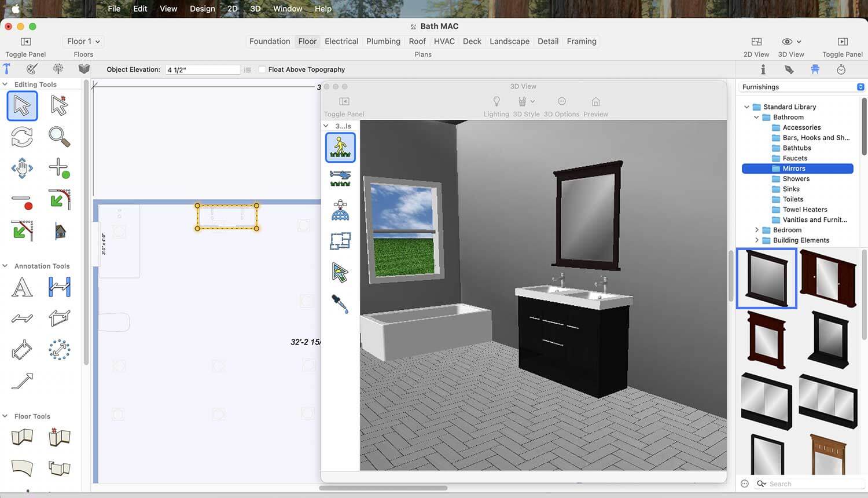The height and width of the screenshot is (498, 868).
Task: Click the Pan hand tool
Action: pyautogui.click(x=22, y=169)
